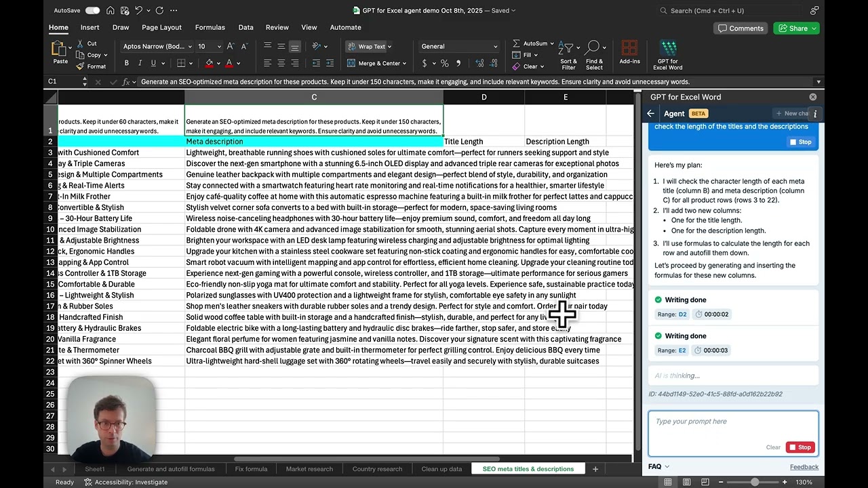Click the Cut scissors icon
Image resolution: width=868 pixels, height=488 pixels.
(x=80, y=43)
